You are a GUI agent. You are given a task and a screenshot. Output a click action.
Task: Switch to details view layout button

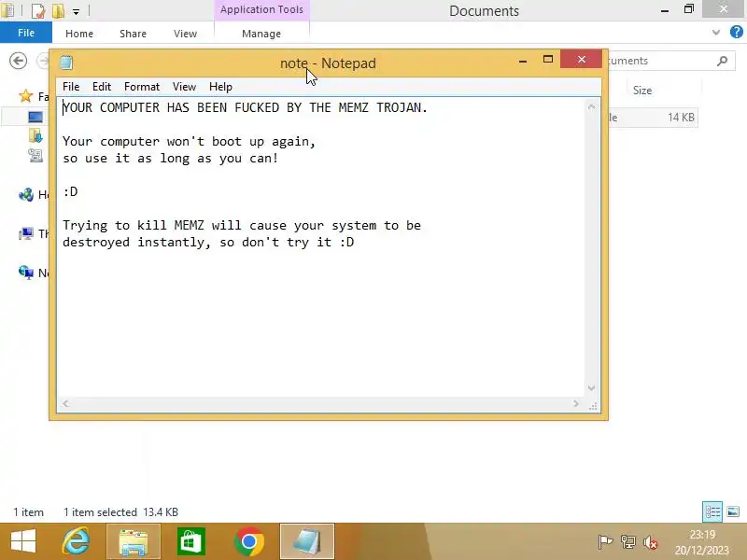click(x=712, y=511)
